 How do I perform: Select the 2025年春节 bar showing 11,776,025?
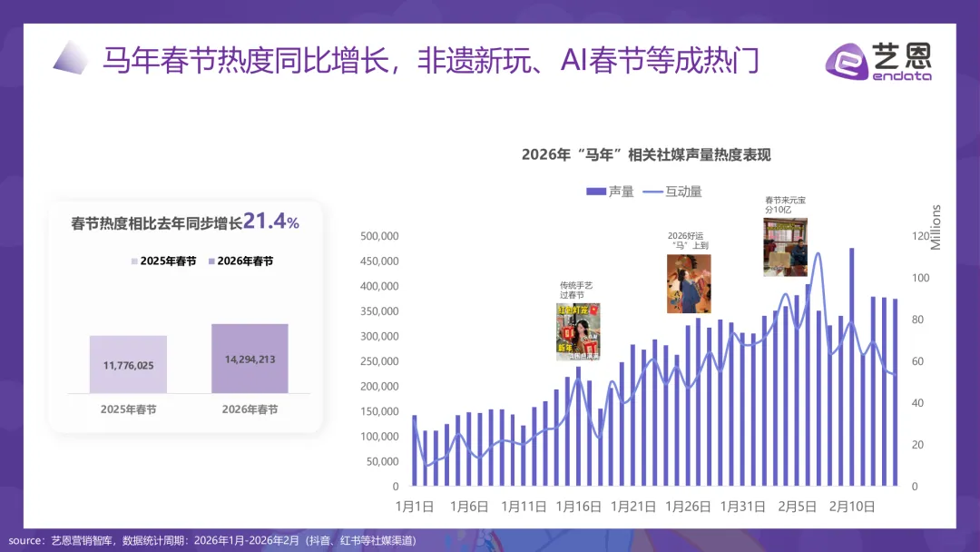pyautogui.click(x=128, y=363)
